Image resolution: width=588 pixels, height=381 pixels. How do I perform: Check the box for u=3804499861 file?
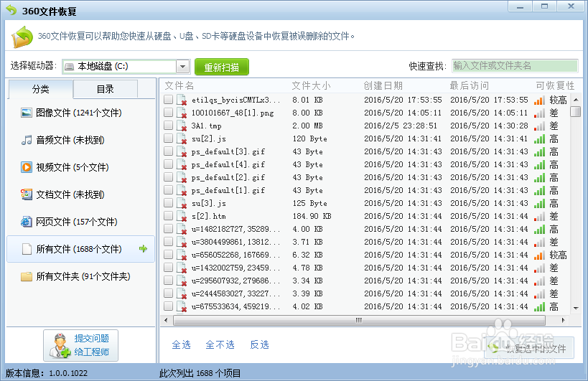[x=169, y=242]
